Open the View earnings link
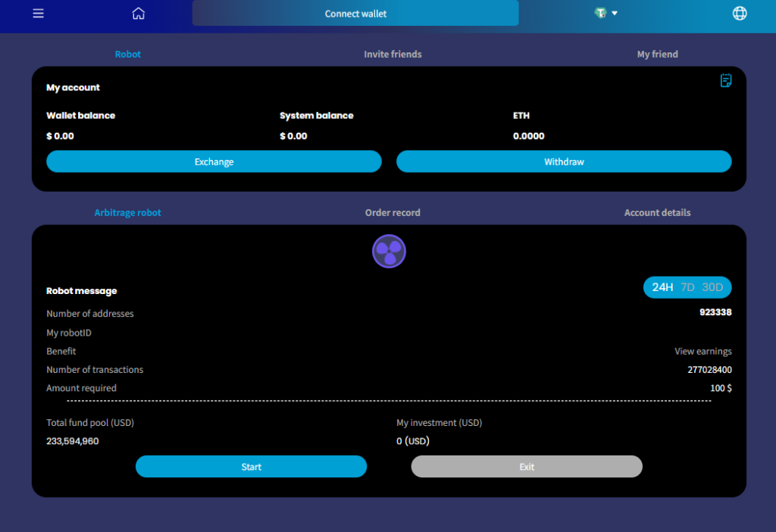The width and height of the screenshot is (776, 532). [x=702, y=352]
